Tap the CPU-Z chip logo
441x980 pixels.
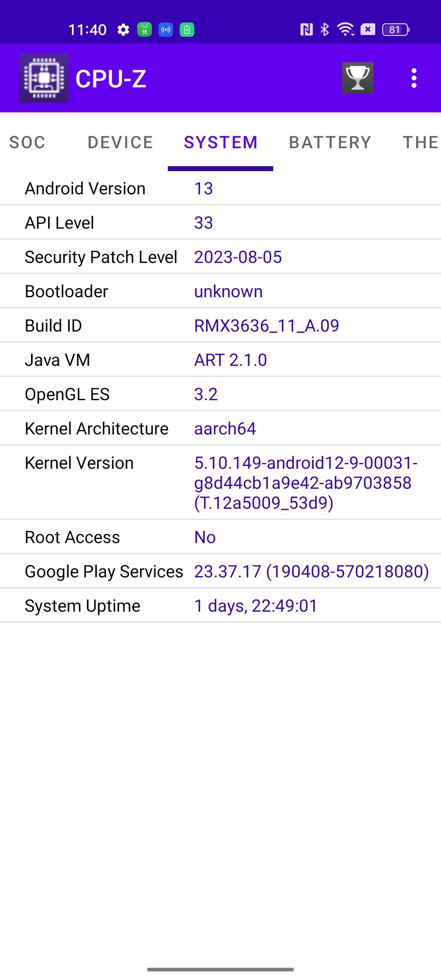[44, 78]
